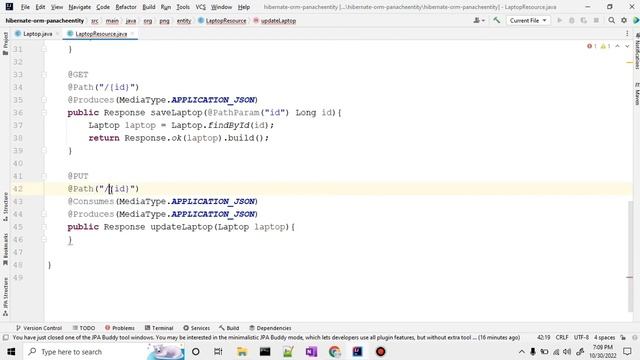Click the Run play button
The width and height of the screenshot is (640, 360).
[560, 20]
